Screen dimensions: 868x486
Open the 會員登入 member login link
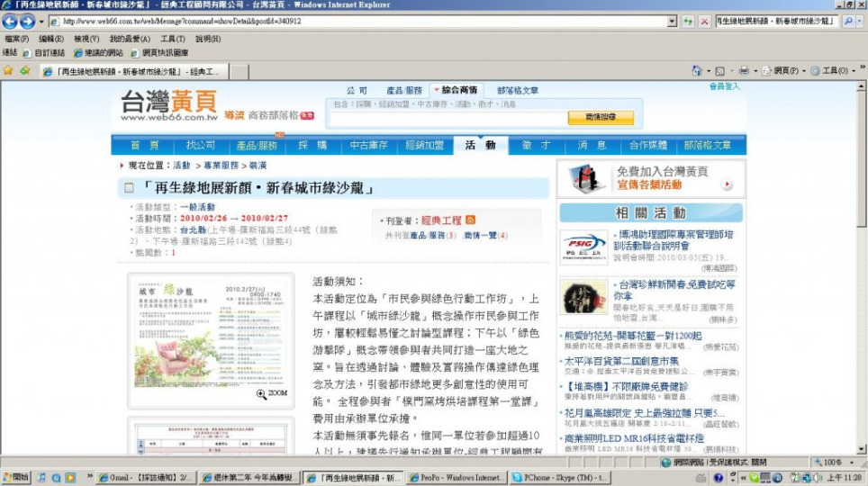pyautogui.click(x=724, y=86)
